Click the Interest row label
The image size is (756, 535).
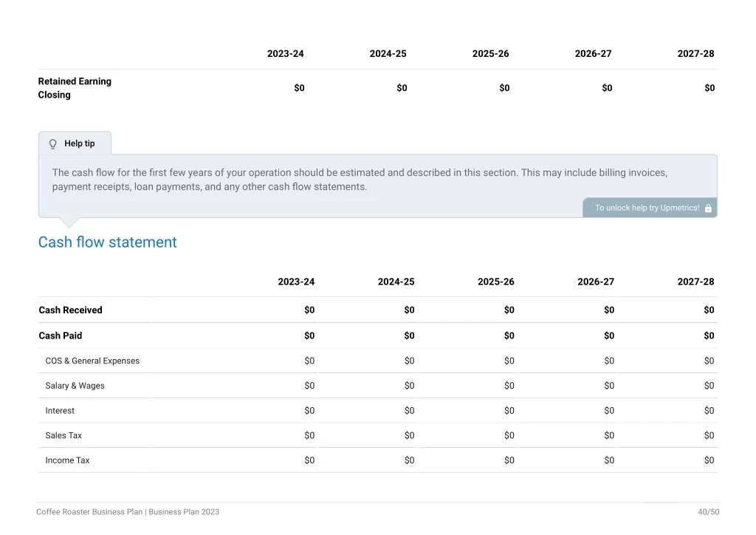[x=60, y=411]
